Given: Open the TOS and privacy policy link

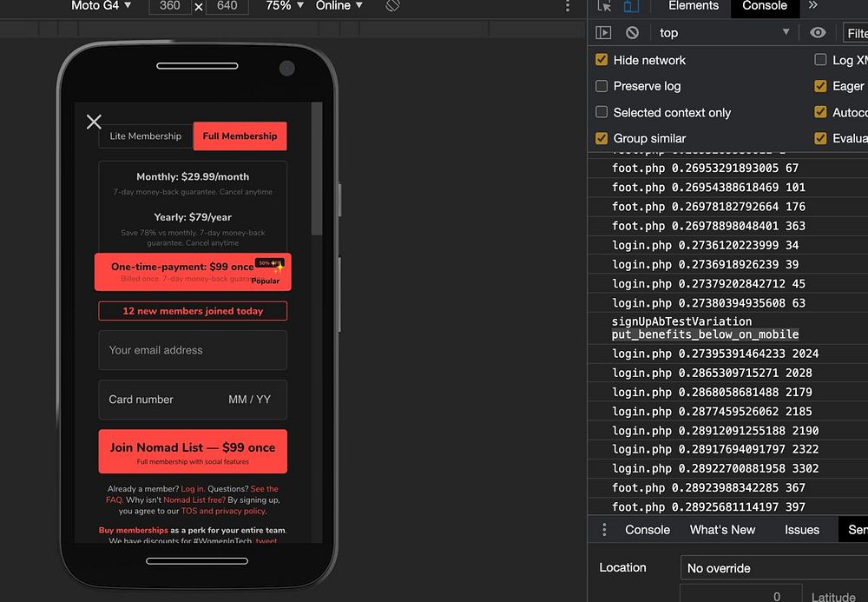Looking at the screenshot, I should pyautogui.click(x=223, y=511).
